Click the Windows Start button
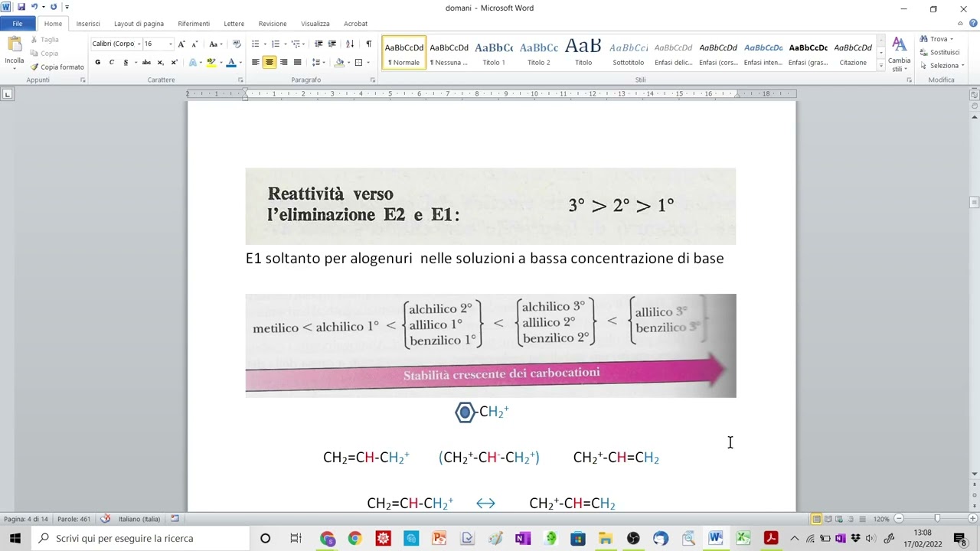980x551 pixels. (15, 538)
